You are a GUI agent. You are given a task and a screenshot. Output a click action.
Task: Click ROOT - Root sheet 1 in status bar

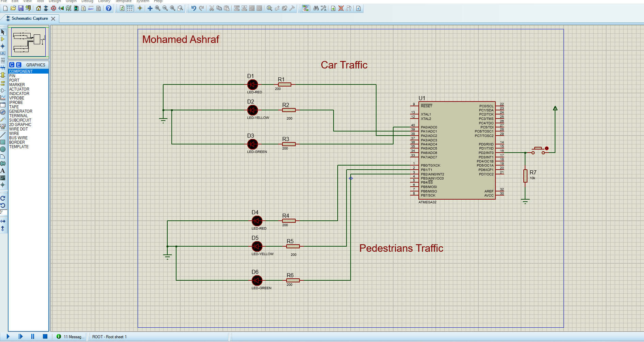click(x=109, y=337)
